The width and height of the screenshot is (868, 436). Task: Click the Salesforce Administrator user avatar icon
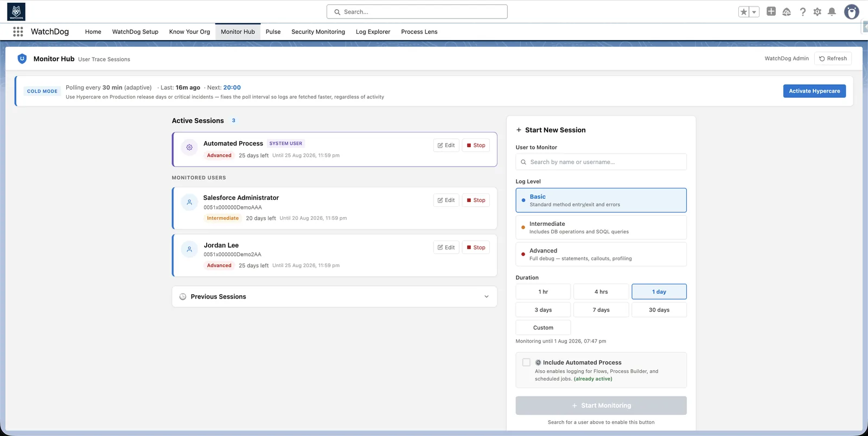189,202
